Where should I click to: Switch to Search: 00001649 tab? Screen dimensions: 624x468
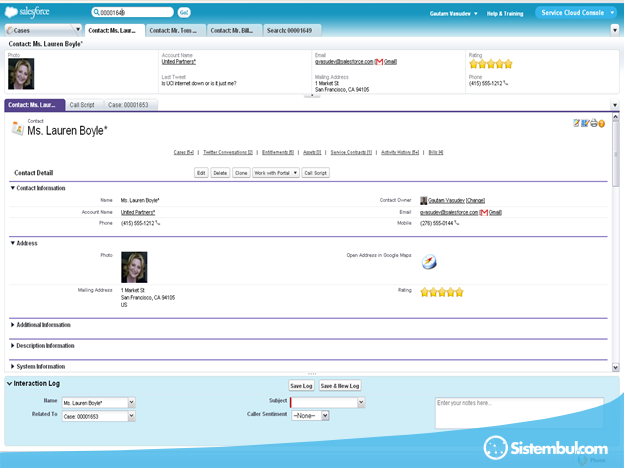(292, 30)
